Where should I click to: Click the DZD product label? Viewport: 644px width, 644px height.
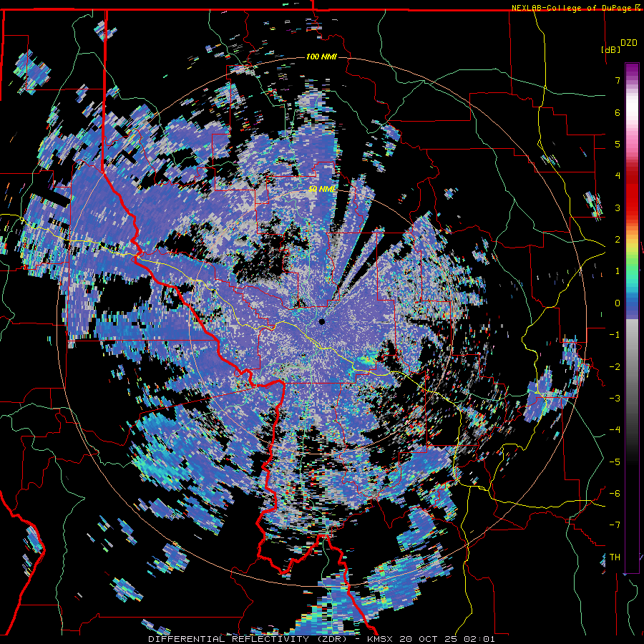coord(628,43)
